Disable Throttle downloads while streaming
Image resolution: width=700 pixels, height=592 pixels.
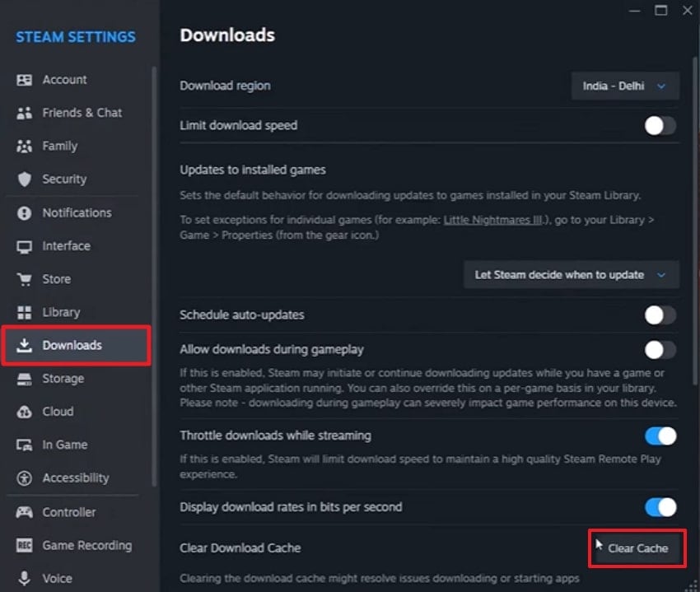659,436
